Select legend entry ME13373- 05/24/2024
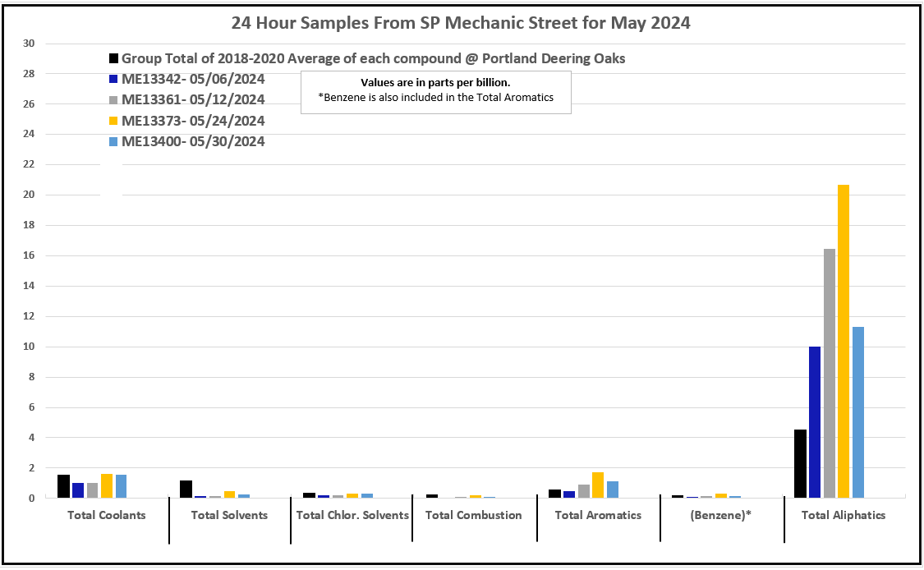 click(x=193, y=121)
